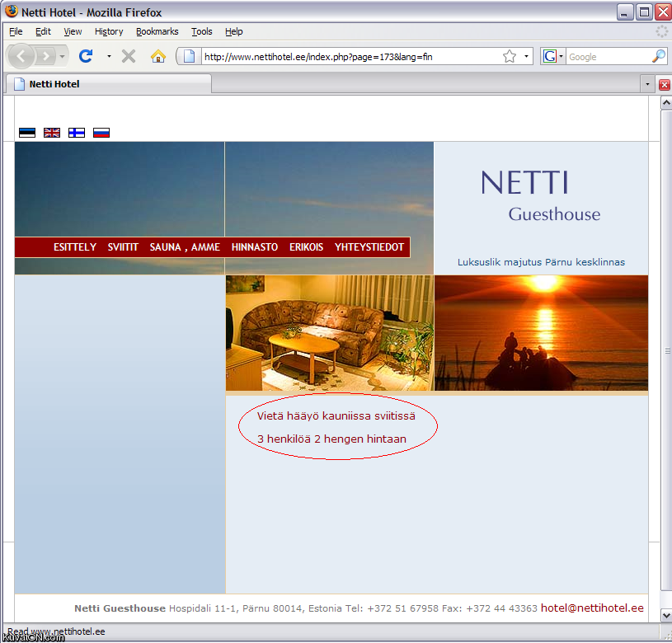The width and height of the screenshot is (672, 643).
Task: Open the HINNASTO navigation link
Action: (x=255, y=247)
